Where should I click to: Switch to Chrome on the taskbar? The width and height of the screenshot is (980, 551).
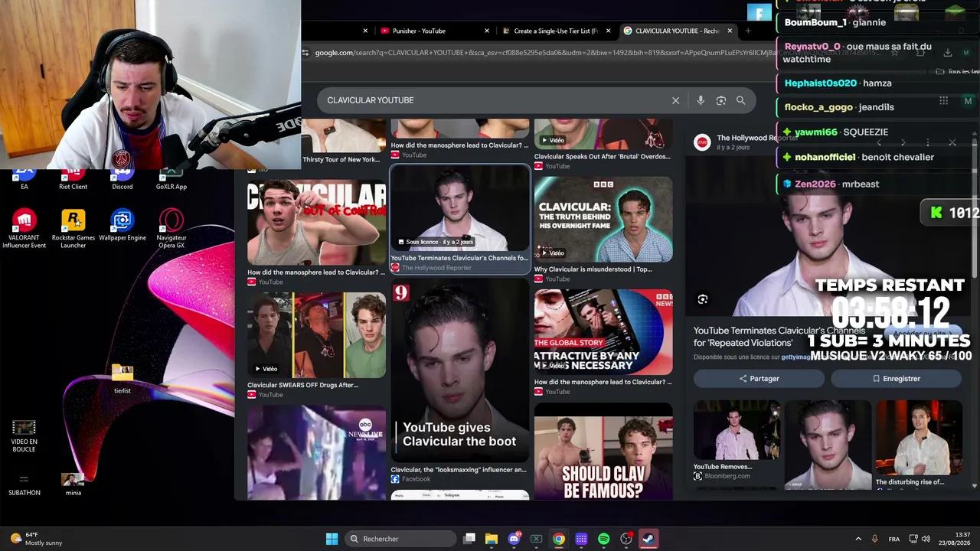pyautogui.click(x=559, y=539)
